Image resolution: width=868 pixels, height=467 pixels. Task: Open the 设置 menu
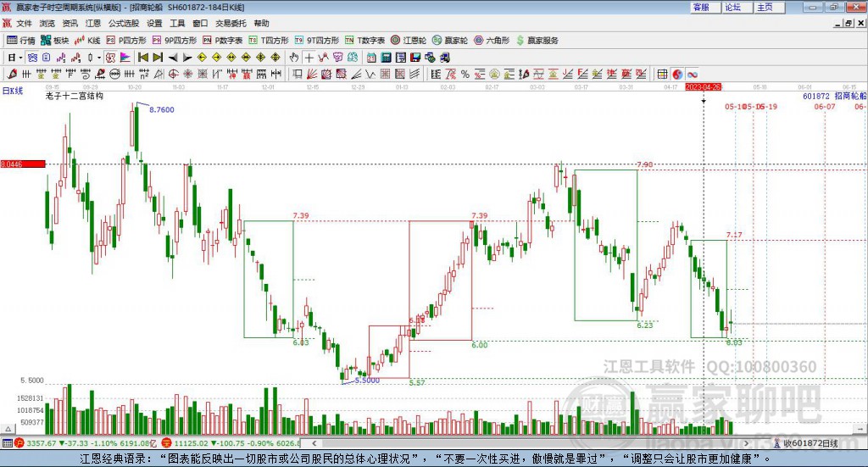click(154, 23)
